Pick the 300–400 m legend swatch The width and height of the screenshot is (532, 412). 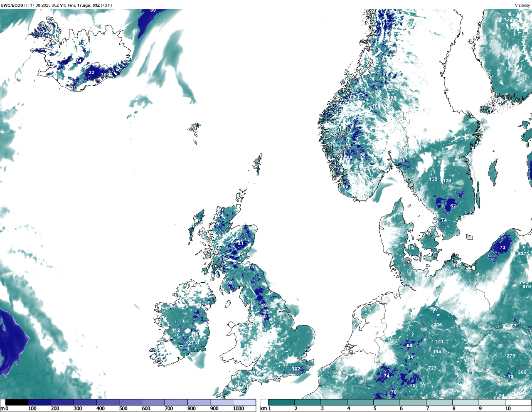[x=85, y=402]
